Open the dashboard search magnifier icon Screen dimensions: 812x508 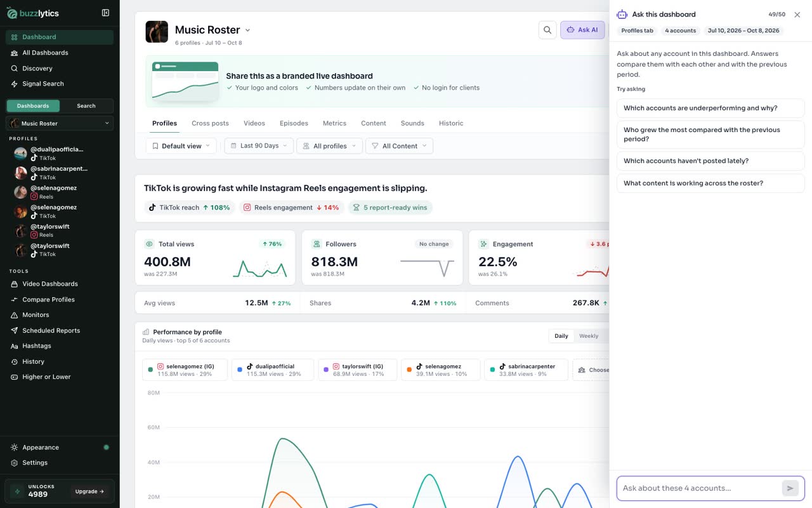pyautogui.click(x=547, y=30)
